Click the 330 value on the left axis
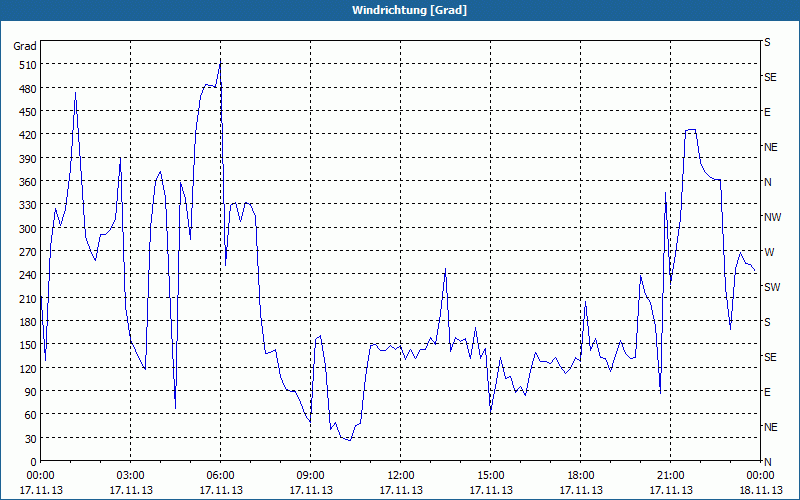The image size is (800, 500). pyautogui.click(x=28, y=205)
